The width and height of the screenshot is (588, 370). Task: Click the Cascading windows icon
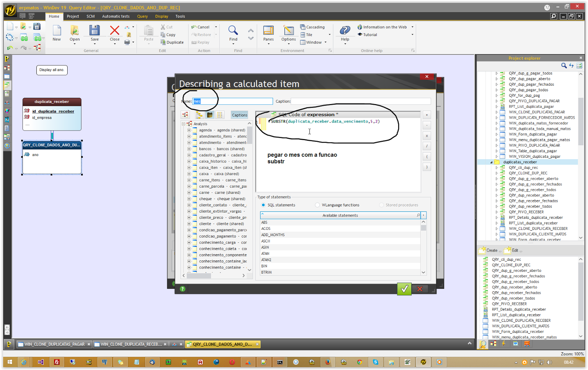303,27
